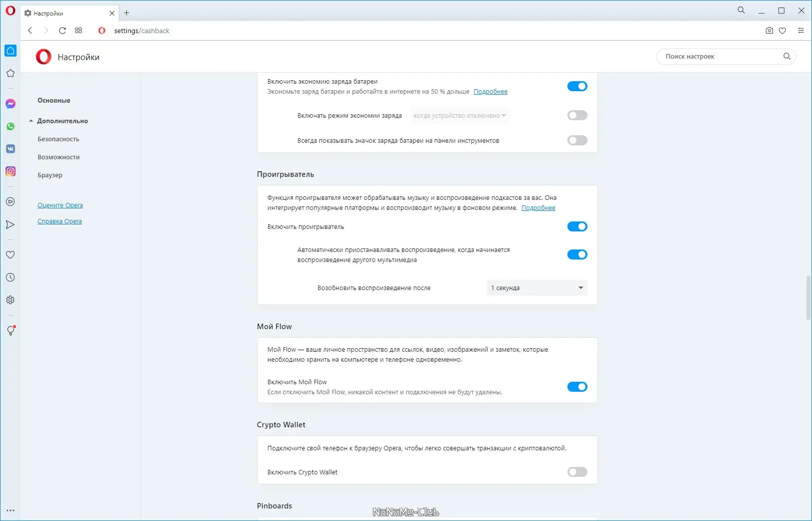
Task: Launch VK from sidebar
Action: 11,149
